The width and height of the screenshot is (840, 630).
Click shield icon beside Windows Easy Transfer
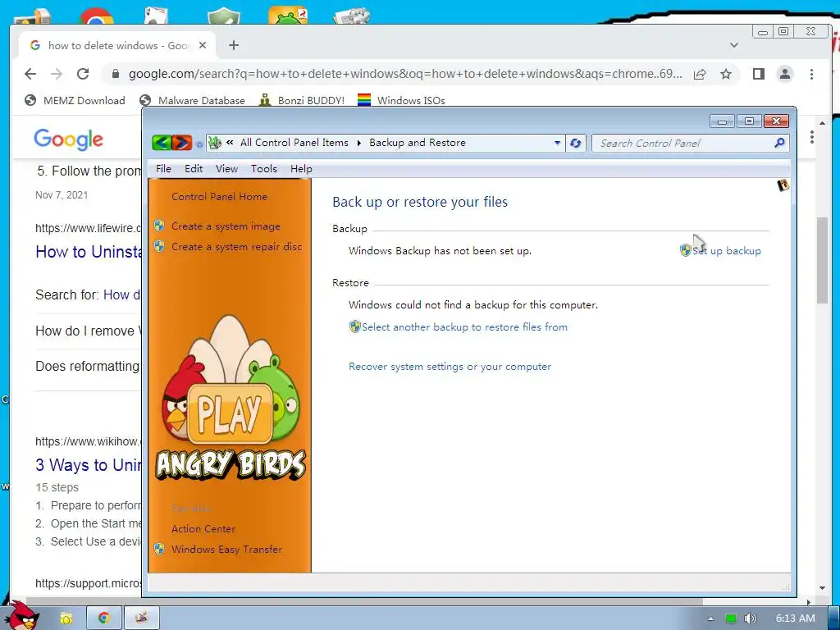pyautogui.click(x=159, y=549)
